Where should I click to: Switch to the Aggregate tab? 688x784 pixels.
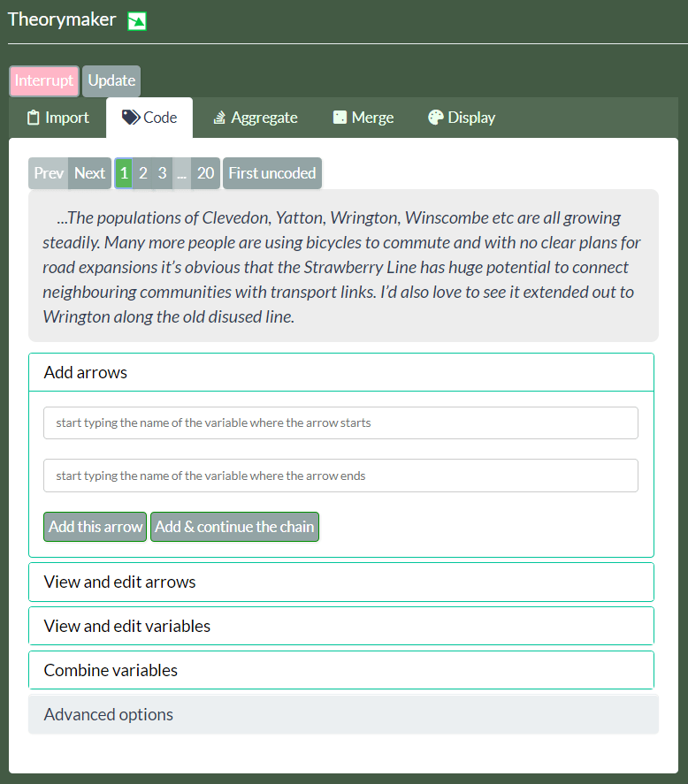pos(255,118)
